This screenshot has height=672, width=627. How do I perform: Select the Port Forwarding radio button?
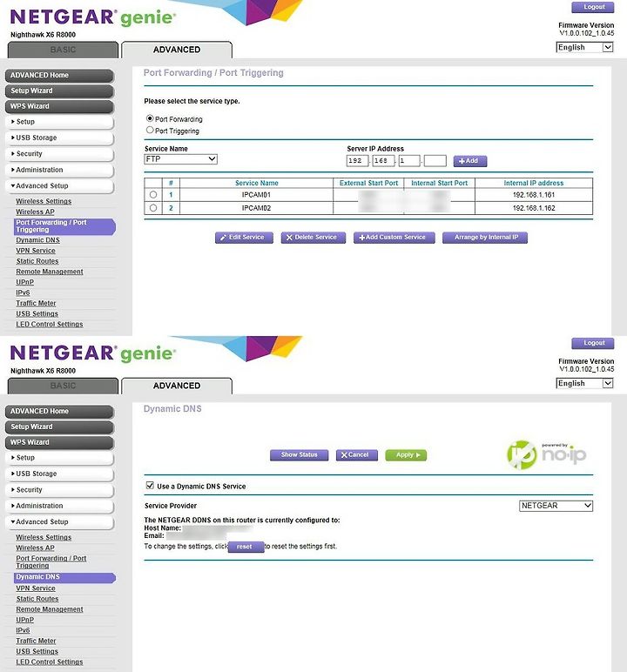point(150,118)
